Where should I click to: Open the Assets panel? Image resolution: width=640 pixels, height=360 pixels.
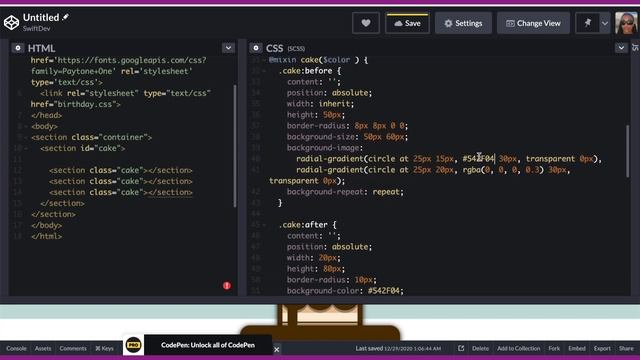pyautogui.click(x=43, y=348)
